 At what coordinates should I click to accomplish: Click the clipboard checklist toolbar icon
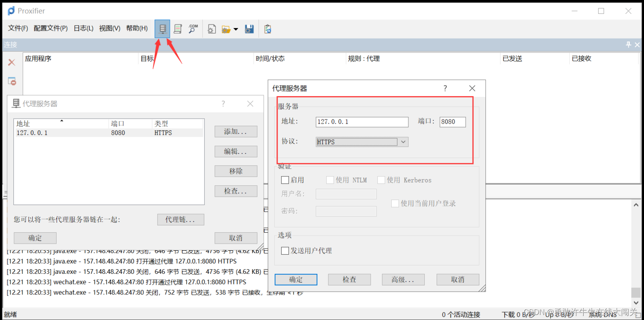click(267, 29)
